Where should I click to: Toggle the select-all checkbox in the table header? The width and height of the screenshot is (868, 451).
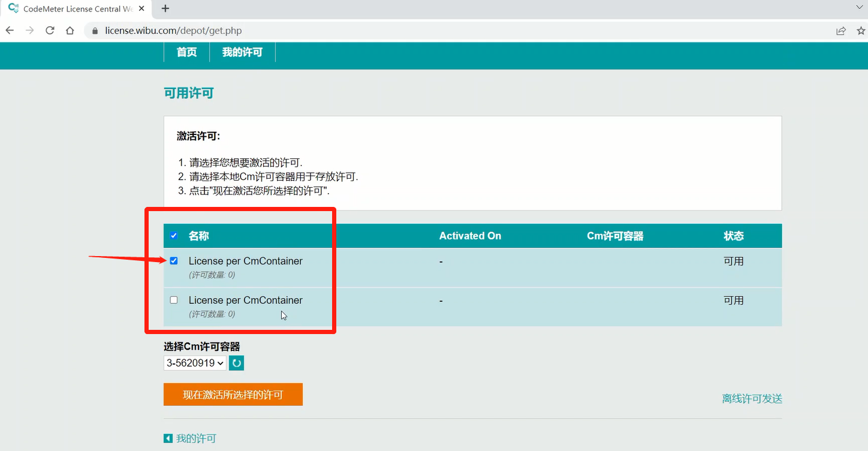point(174,236)
